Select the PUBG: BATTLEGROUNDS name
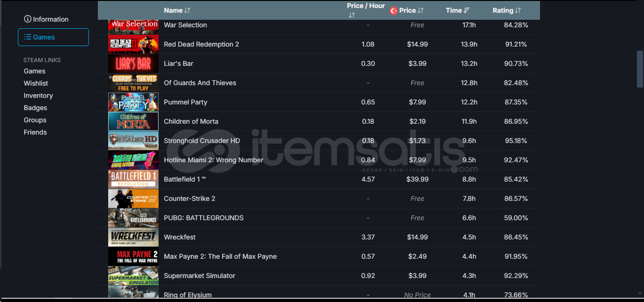 point(204,218)
